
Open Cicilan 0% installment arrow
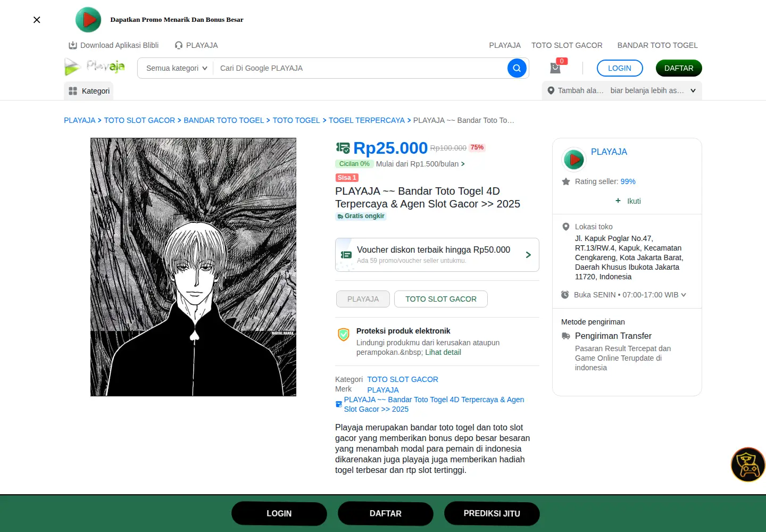(463, 164)
